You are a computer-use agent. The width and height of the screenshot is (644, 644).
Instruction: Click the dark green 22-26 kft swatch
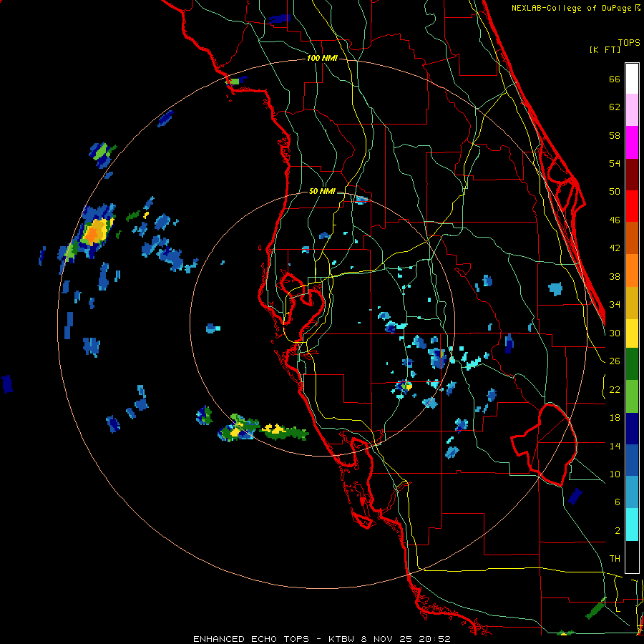pos(632,364)
